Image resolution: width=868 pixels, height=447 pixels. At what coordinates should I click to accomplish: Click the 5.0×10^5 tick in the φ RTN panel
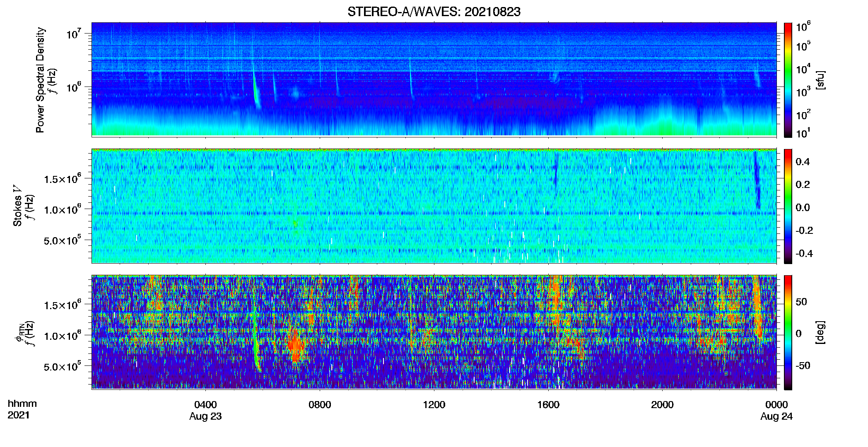pos(63,366)
